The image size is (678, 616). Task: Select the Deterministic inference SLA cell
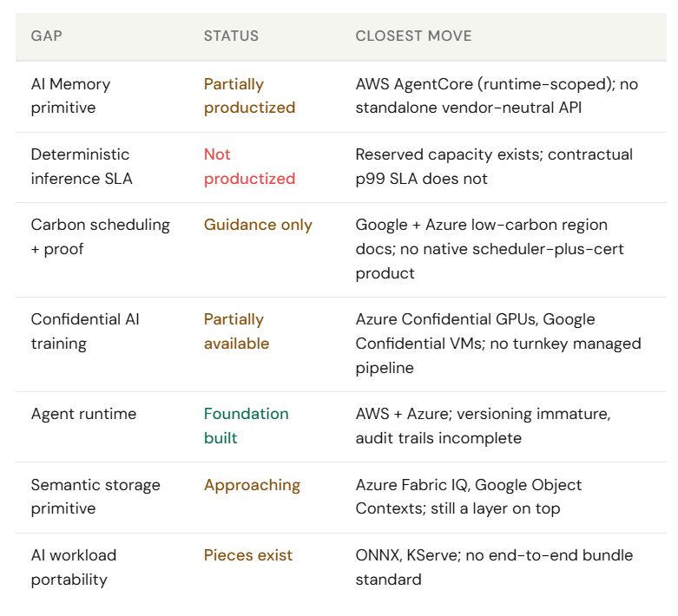82,167
